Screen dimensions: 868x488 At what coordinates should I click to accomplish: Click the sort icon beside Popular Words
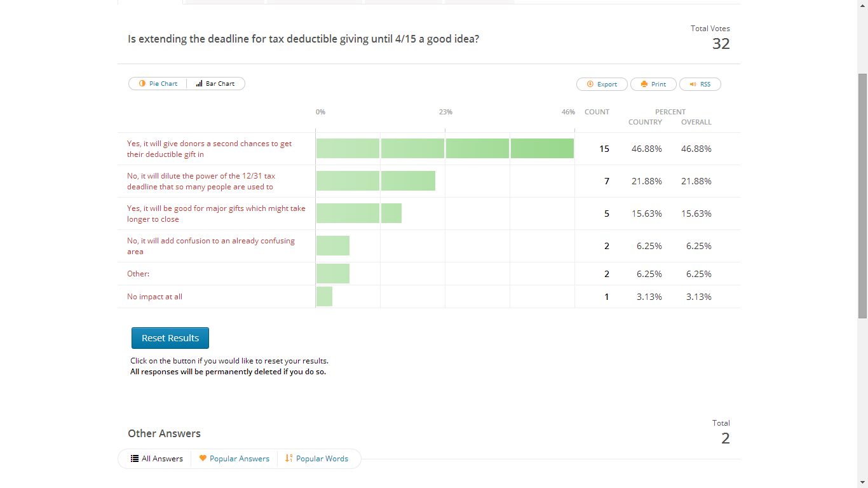click(x=289, y=459)
